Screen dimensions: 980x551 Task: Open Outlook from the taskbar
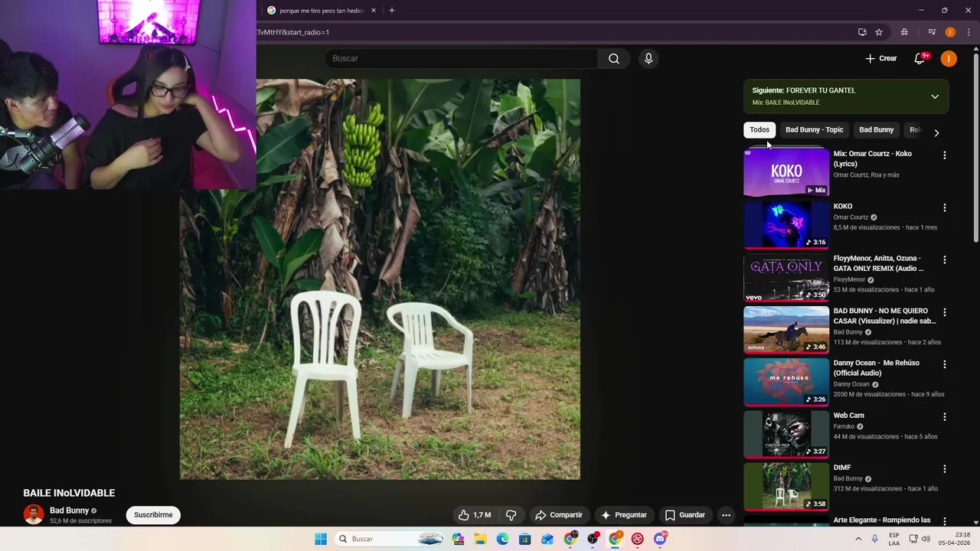[547, 539]
